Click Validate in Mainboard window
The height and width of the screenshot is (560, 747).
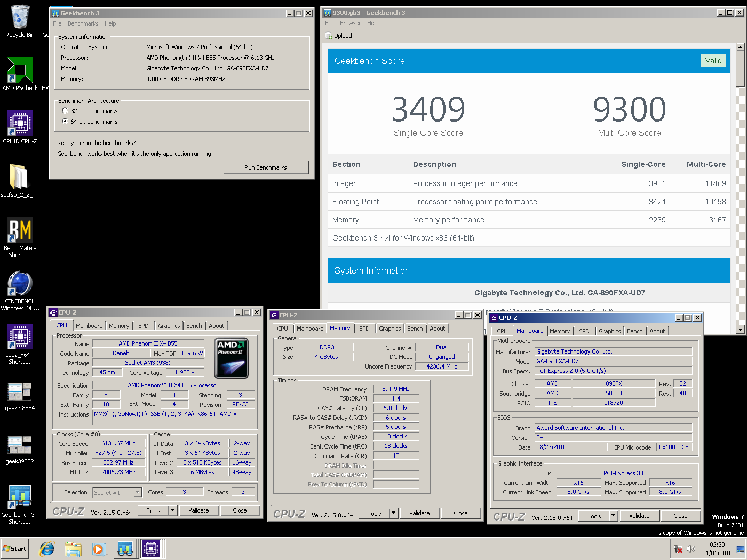pos(639,516)
